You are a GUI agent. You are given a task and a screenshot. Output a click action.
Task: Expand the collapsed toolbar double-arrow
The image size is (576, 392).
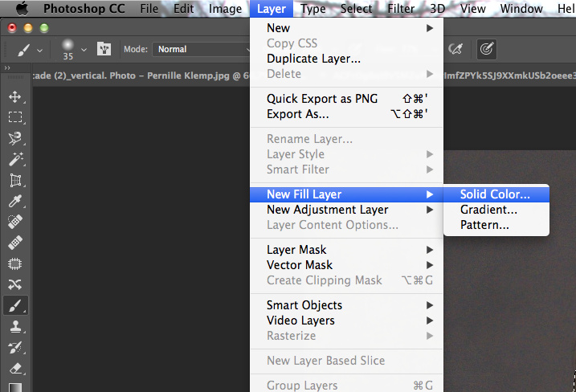click(x=7, y=69)
